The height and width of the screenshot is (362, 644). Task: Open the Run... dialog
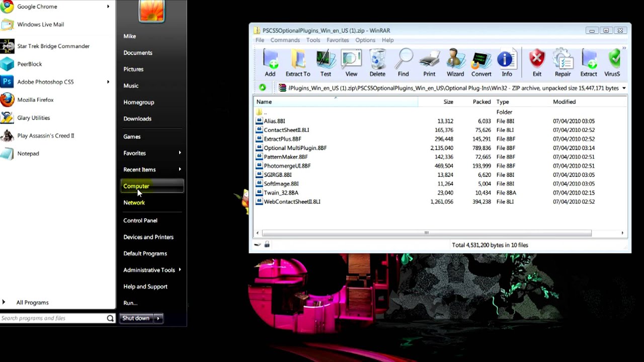(x=130, y=303)
